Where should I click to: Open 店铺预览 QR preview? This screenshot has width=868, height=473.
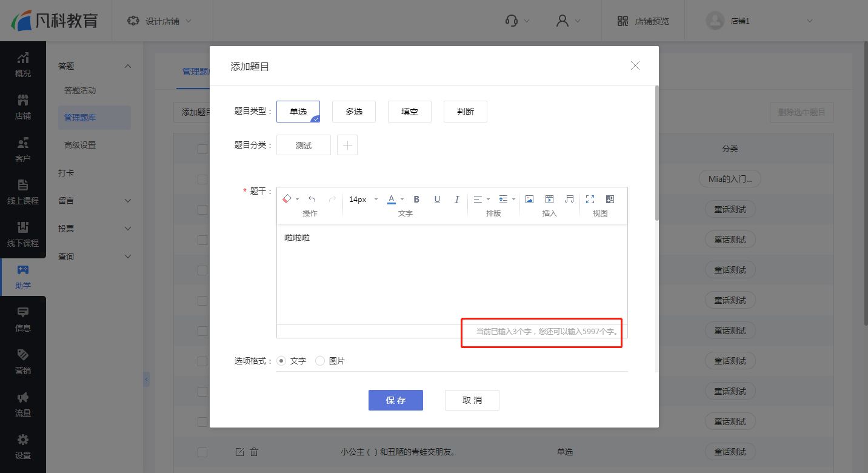[x=643, y=21]
